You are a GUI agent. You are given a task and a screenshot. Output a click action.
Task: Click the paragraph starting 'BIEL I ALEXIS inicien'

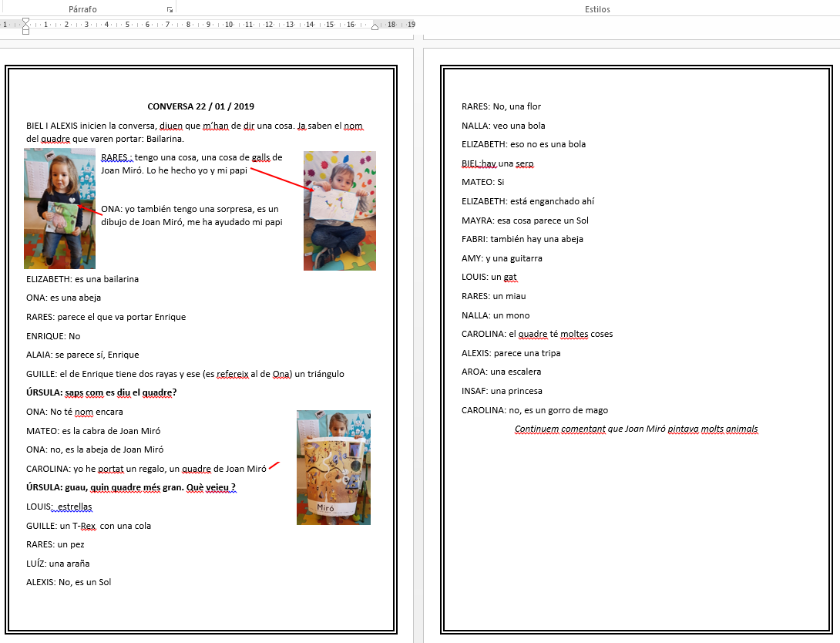click(x=195, y=133)
